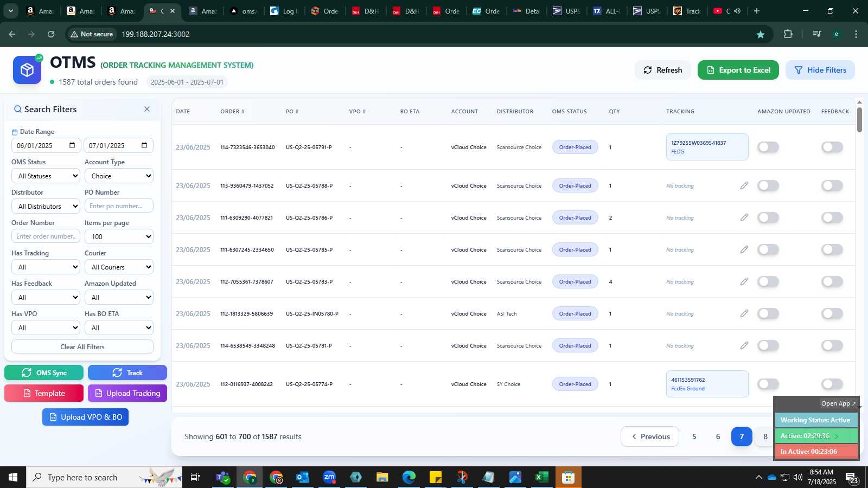Edit tracking for order 111-6309290-4077821
The height and width of the screenshot is (488, 868).
pos(744,217)
